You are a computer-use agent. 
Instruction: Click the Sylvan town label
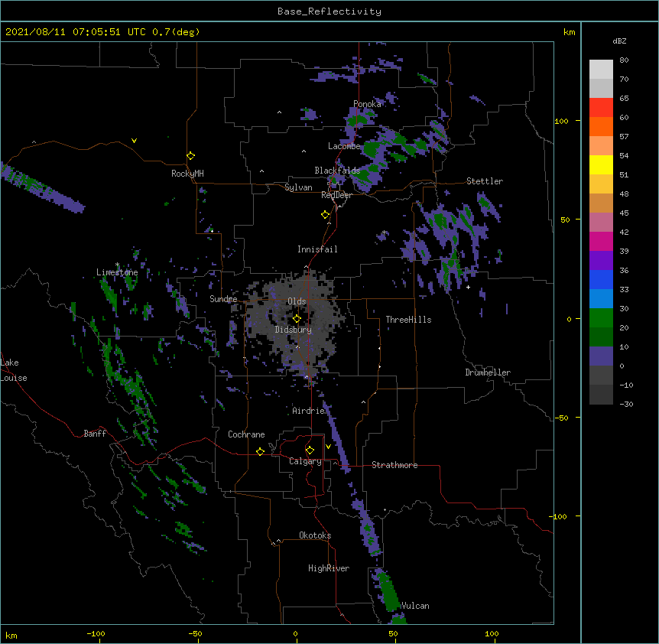[x=298, y=187]
